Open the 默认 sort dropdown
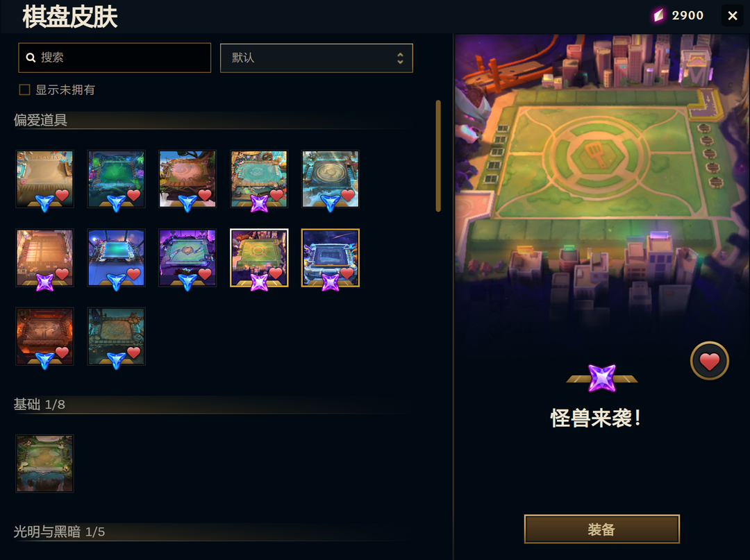Image resolution: width=750 pixels, height=560 pixels. click(x=316, y=58)
